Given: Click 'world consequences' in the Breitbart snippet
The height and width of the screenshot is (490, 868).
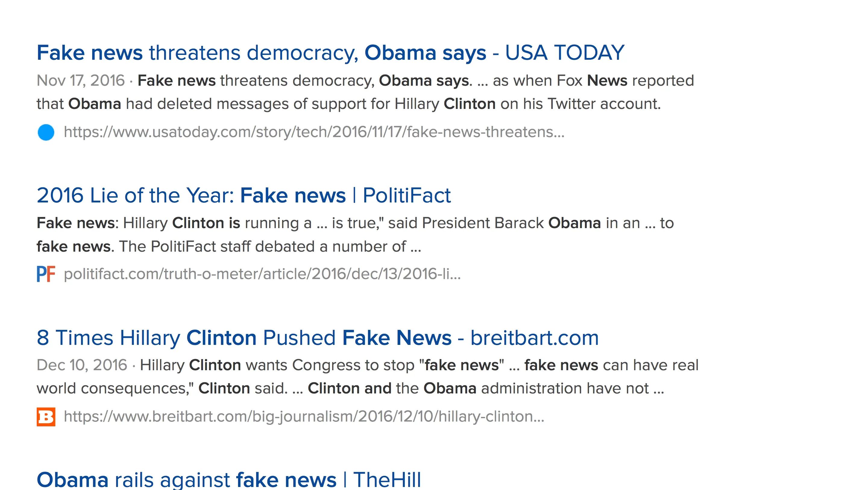Looking at the screenshot, I should [x=114, y=389].
